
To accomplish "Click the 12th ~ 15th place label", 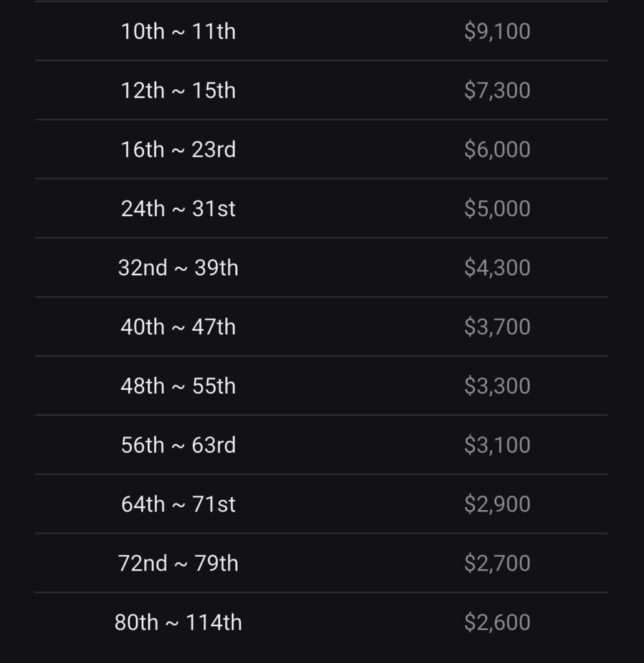I will point(178,91).
